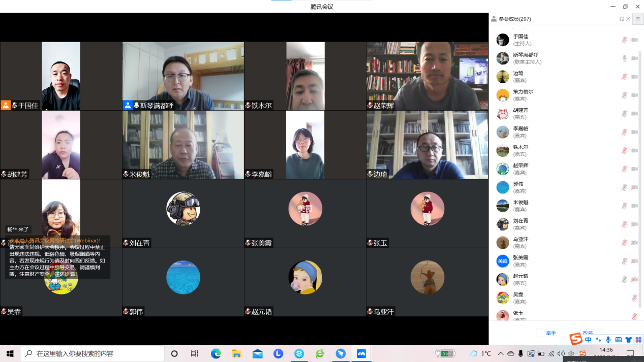Click 米俊魁's video tile
Screen dimensions: 644x362
183,145
